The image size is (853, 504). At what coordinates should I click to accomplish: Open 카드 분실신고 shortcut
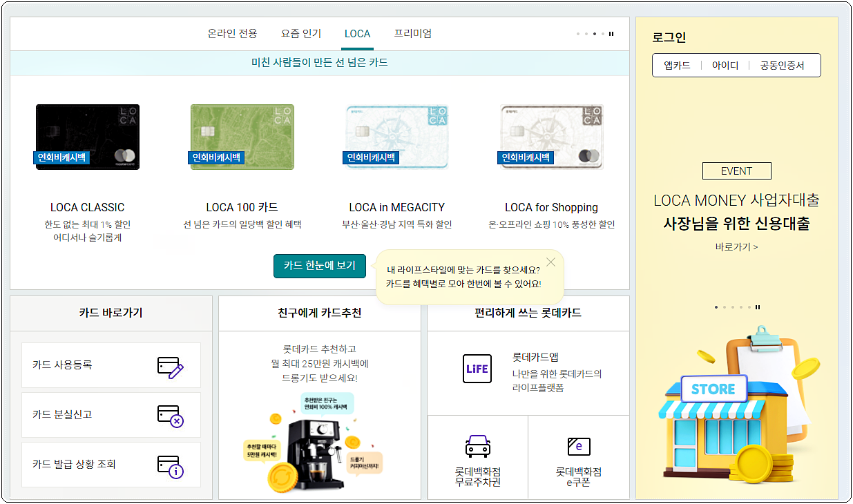coord(111,415)
